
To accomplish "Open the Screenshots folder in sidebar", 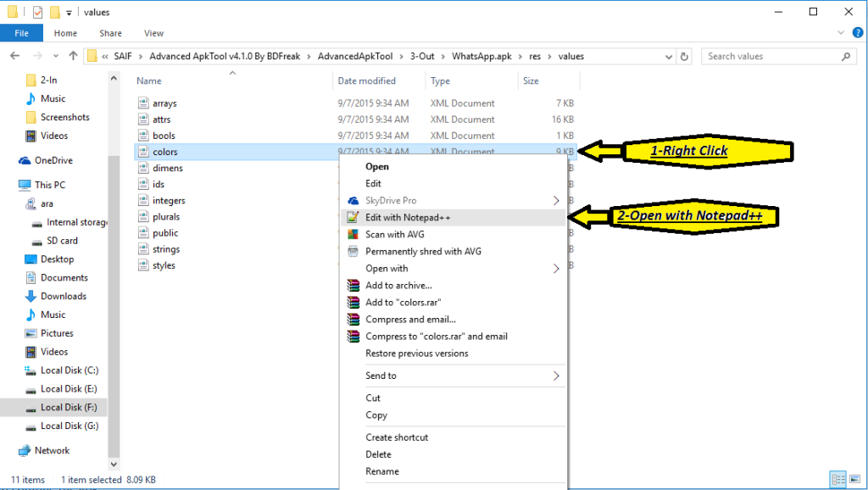I will tap(64, 117).
